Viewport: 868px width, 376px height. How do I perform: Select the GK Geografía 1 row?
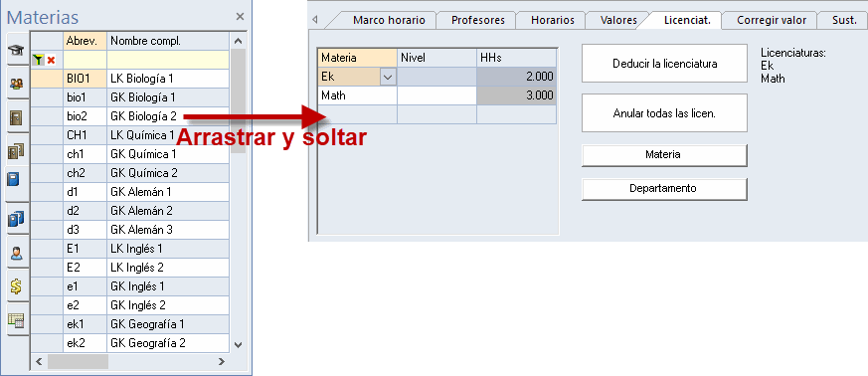[x=129, y=324]
